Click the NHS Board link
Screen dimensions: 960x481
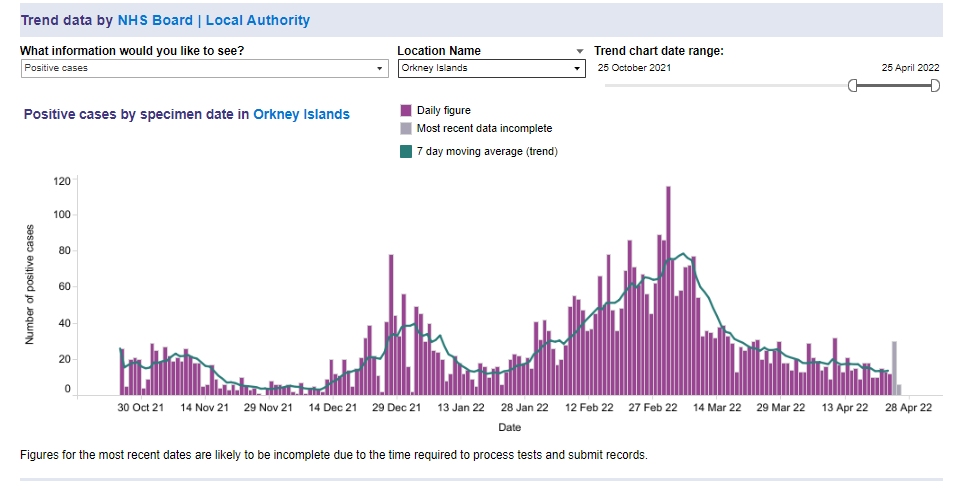pyautogui.click(x=155, y=20)
